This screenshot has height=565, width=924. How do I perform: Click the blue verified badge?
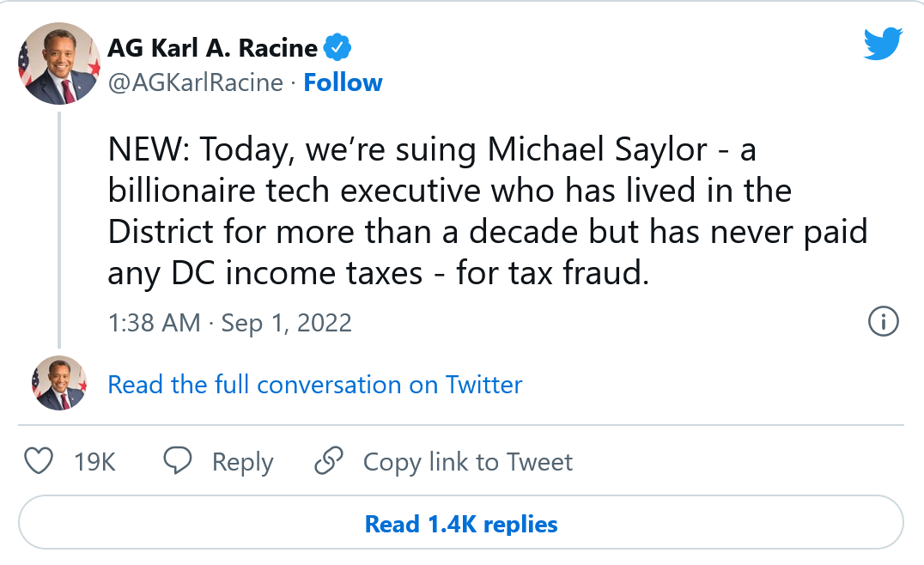coord(338,48)
